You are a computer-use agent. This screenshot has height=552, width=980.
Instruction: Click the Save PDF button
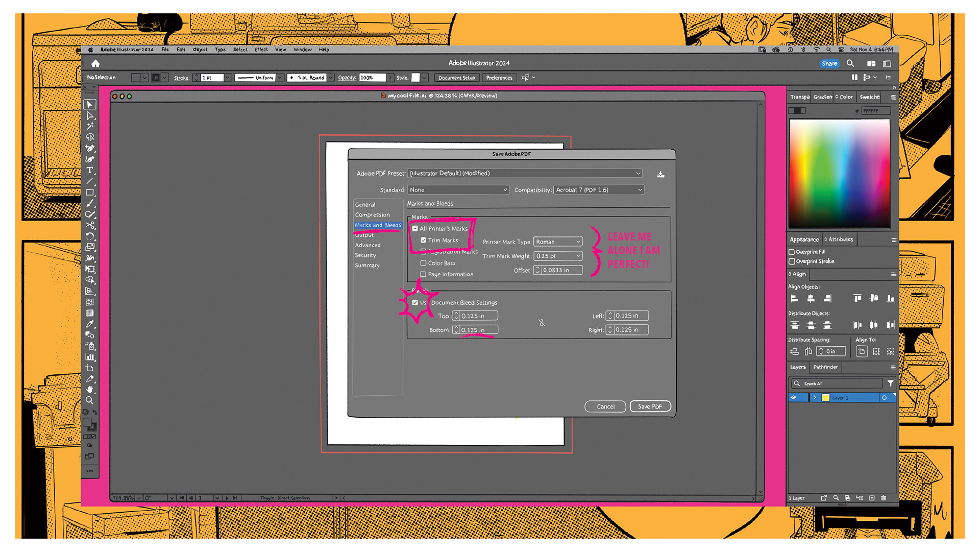pos(650,406)
